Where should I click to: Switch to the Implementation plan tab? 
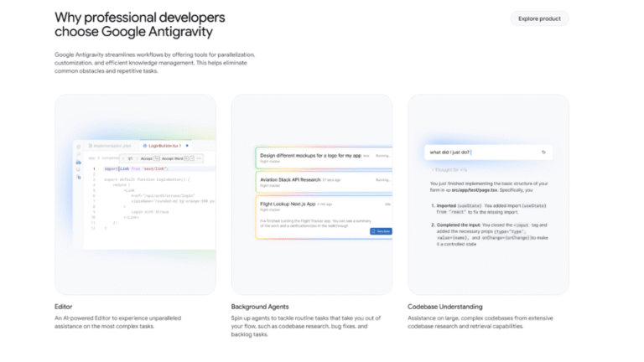click(x=110, y=146)
